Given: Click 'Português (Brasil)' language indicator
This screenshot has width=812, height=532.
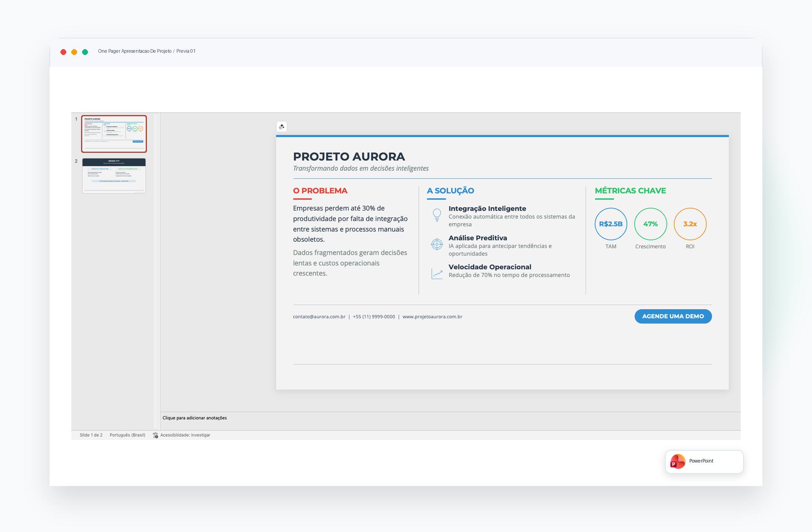Looking at the screenshot, I should pos(128,435).
